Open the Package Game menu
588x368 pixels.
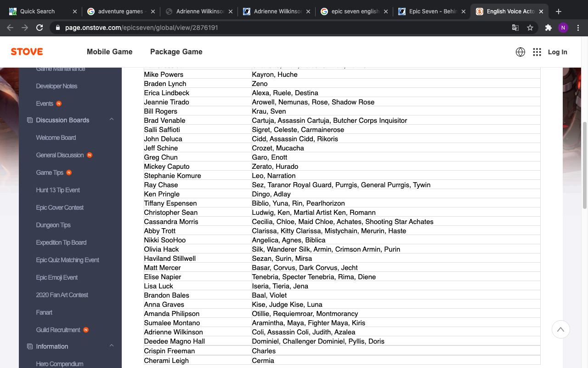pos(176,52)
